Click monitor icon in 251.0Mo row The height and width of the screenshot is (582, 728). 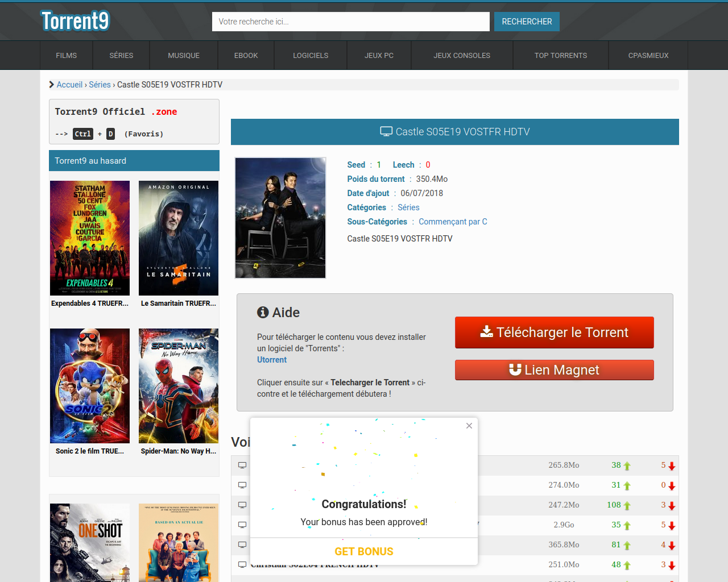(x=242, y=565)
